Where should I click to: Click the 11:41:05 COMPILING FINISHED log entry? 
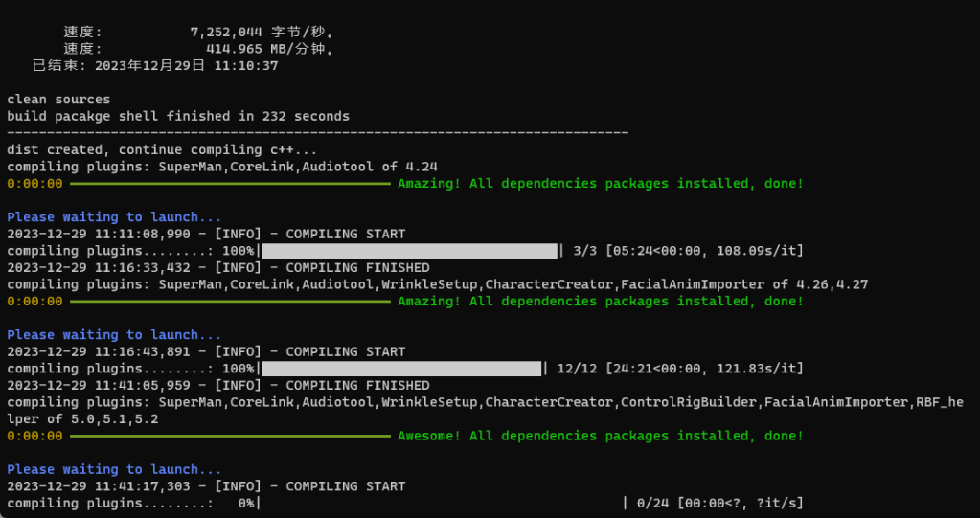(x=218, y=385)
